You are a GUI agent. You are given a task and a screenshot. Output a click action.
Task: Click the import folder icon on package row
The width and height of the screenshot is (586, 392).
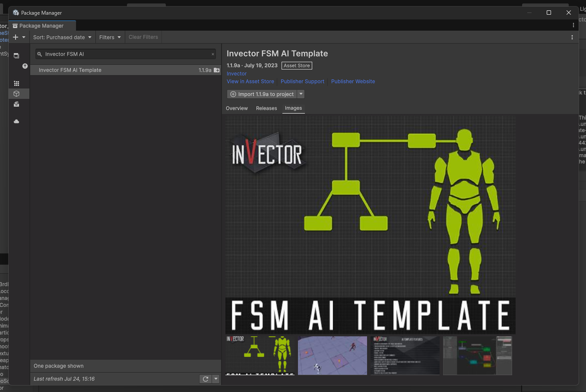pos(217,70)
